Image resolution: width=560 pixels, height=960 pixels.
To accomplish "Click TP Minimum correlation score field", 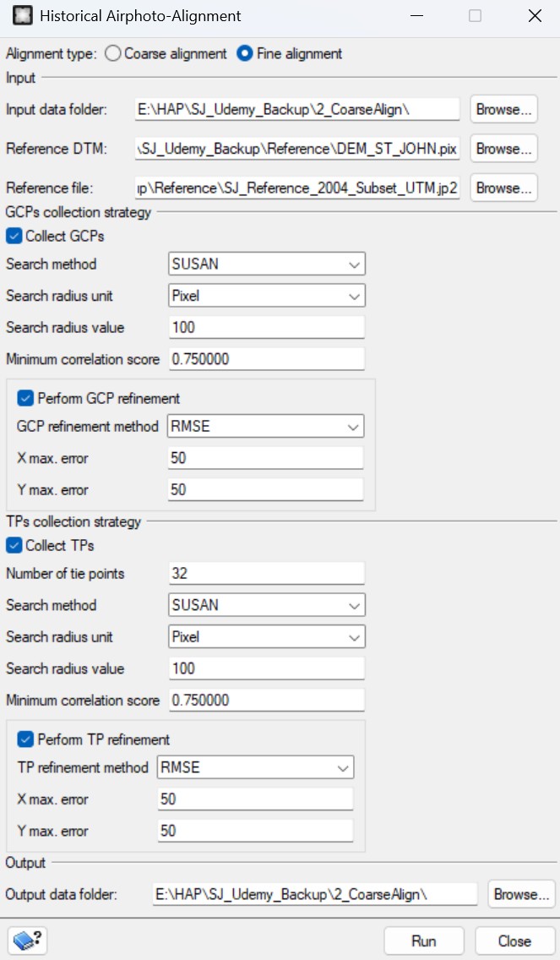I will coord(267,700).
